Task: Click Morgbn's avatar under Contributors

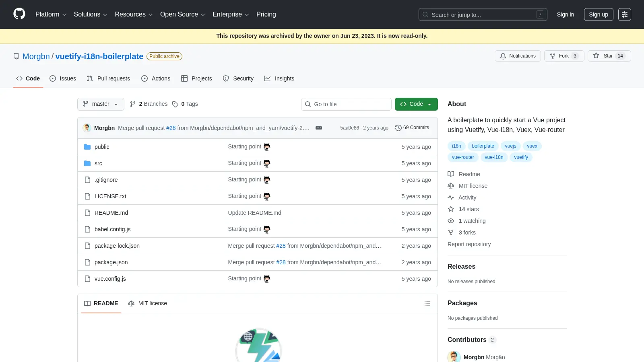Action: tap(454, 357)
